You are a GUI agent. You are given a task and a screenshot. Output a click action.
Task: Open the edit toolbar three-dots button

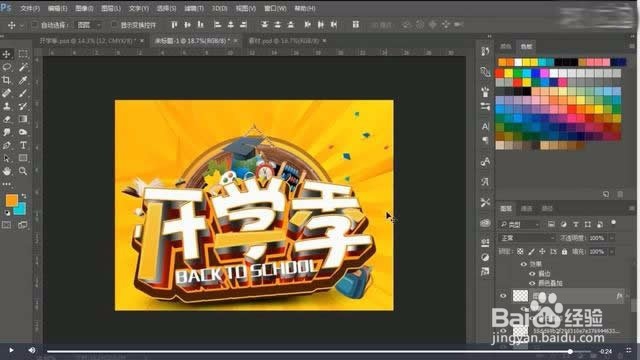7,184
